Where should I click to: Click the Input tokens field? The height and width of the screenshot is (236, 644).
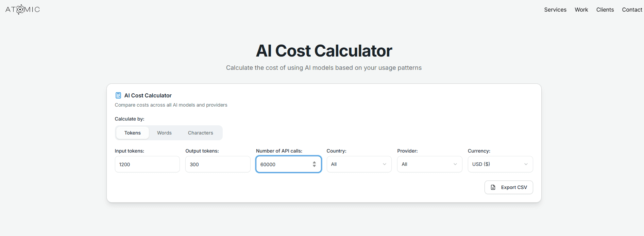click(147, 164)
